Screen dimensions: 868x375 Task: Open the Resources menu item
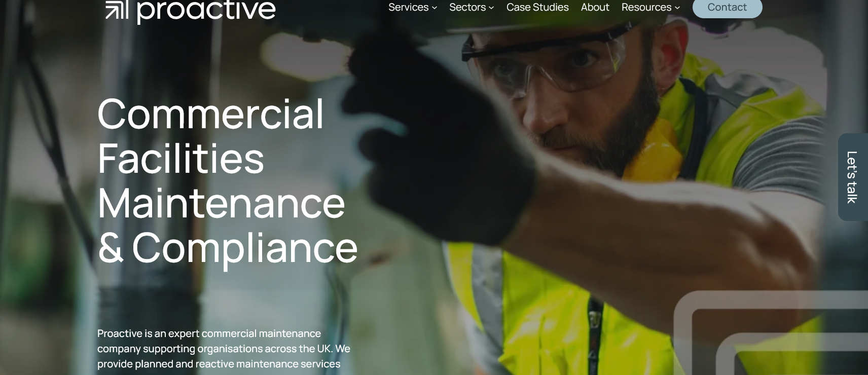click(646, 7)
